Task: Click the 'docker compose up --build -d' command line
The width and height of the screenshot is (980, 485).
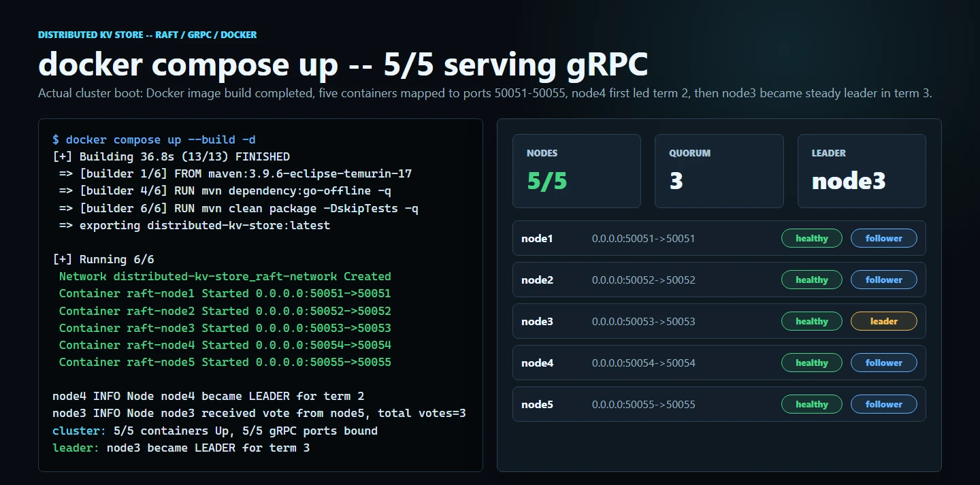Action: [x=154, y=139]
